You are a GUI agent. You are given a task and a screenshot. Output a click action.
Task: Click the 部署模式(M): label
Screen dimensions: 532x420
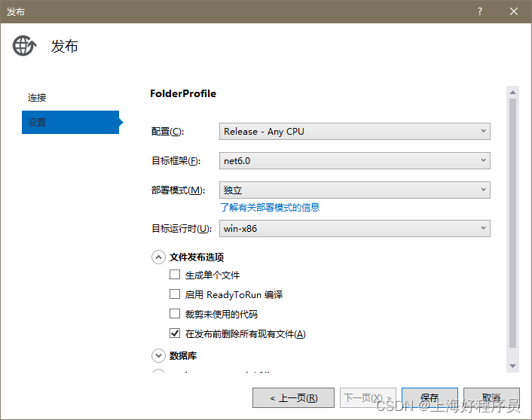point(178,190)
